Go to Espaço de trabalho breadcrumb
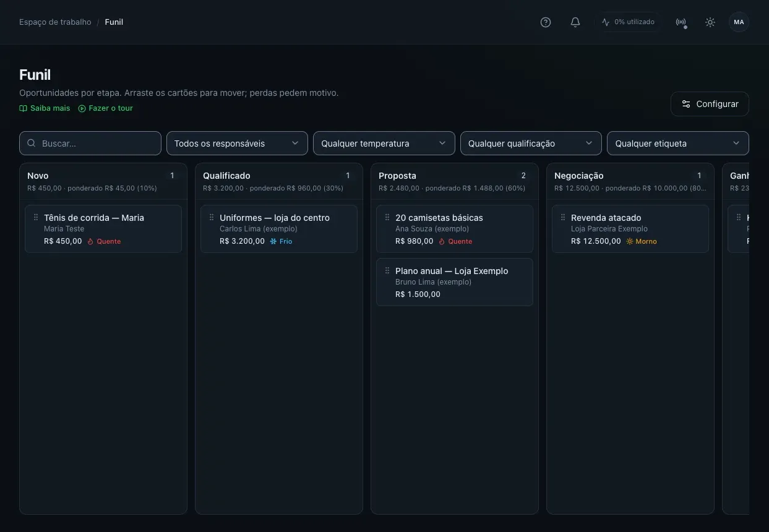This screenshot has height=532, width=769. click(x=55, y=22)
